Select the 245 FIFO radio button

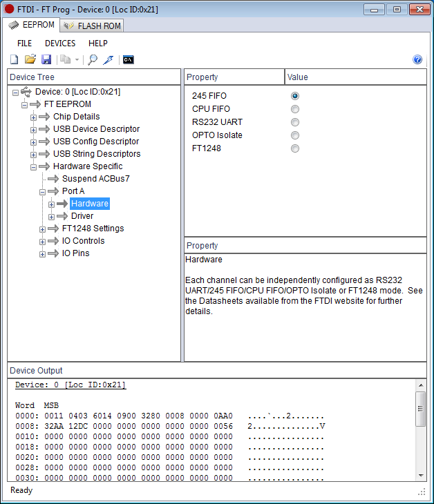click(x=294, y=96)
